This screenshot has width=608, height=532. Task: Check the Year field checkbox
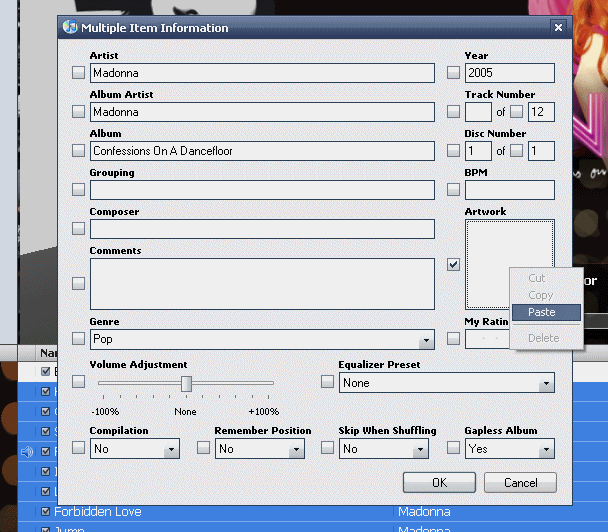[x=453, y=73]
